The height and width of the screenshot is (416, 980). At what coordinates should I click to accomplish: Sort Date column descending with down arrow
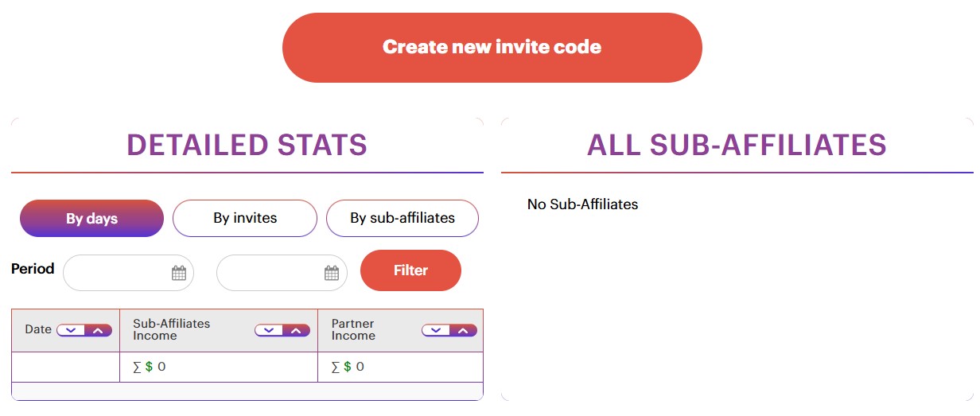coord(71,330)
